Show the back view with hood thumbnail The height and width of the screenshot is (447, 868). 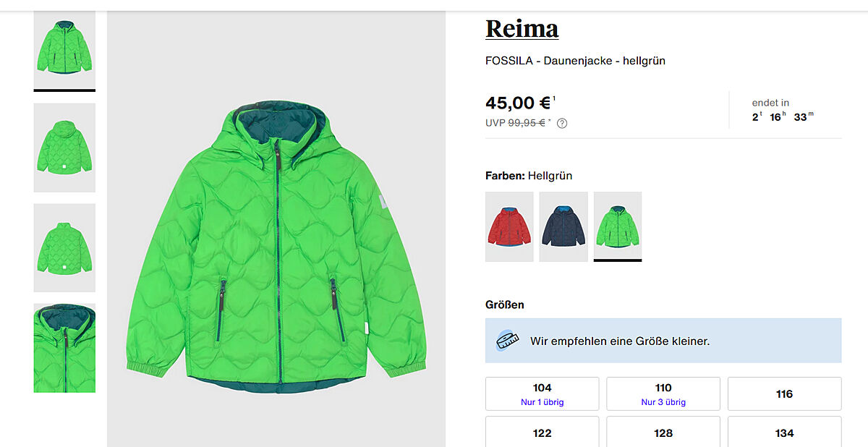(x=64, y=148)
